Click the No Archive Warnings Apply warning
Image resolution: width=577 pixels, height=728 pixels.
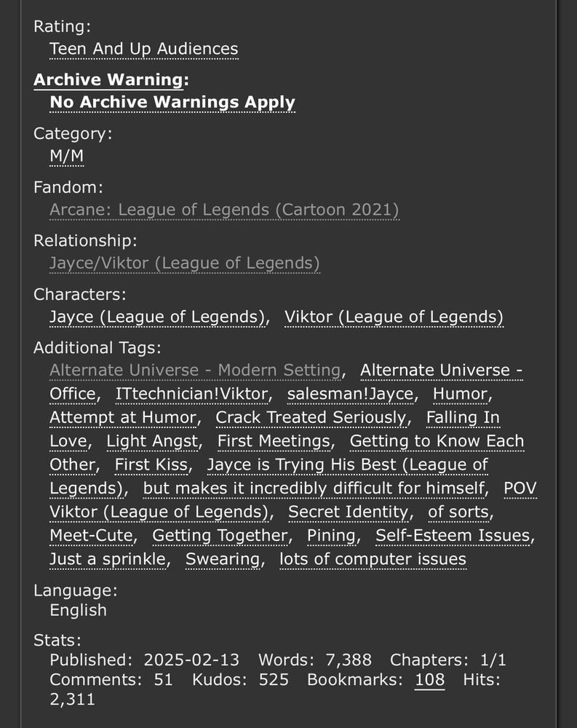[x=172, y=103]
